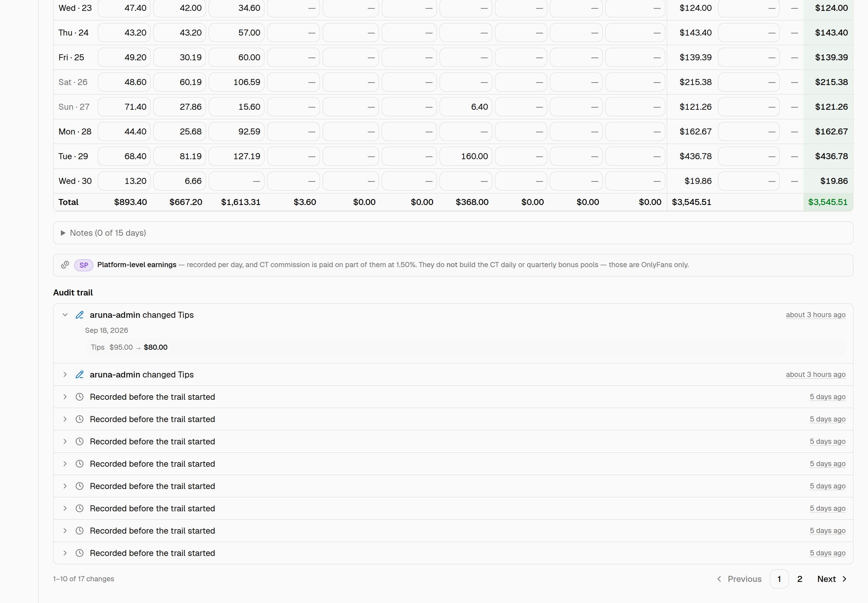Edit the Mon 28 cell showing 92.59
Screen dimensions: 868x603
[237, 132]
